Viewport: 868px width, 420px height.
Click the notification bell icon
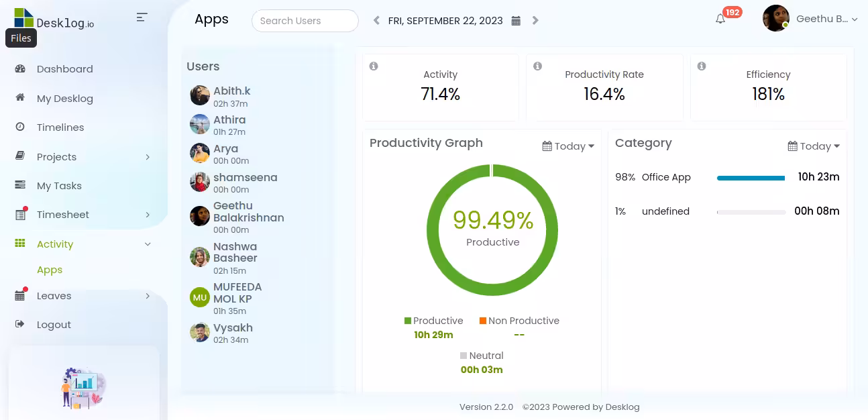coord(720,19)
